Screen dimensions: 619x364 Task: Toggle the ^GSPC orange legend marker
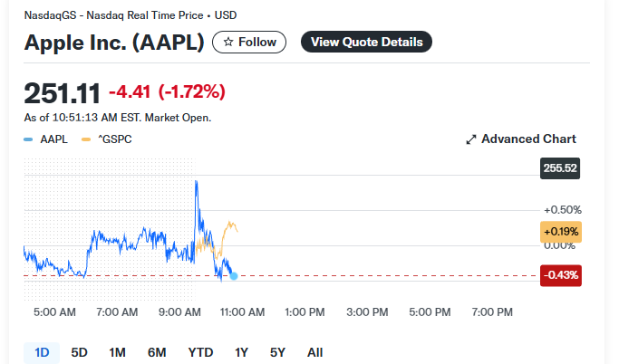pos(86,139)
